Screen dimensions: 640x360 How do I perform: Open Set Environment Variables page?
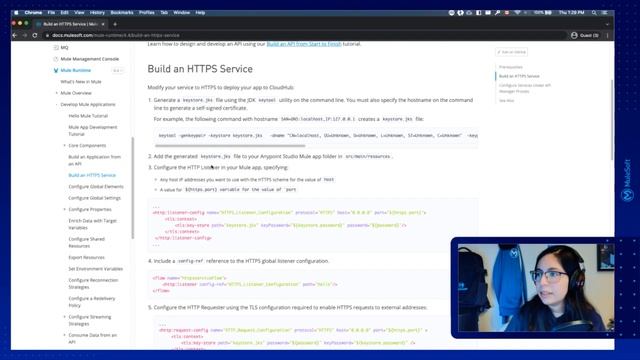[95, 269]
